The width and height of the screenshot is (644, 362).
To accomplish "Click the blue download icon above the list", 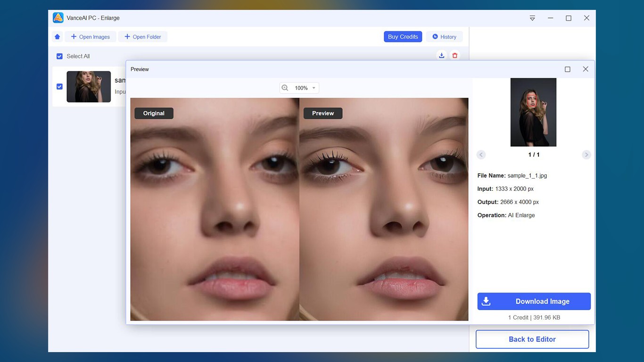I will click(x=441, y=56).
